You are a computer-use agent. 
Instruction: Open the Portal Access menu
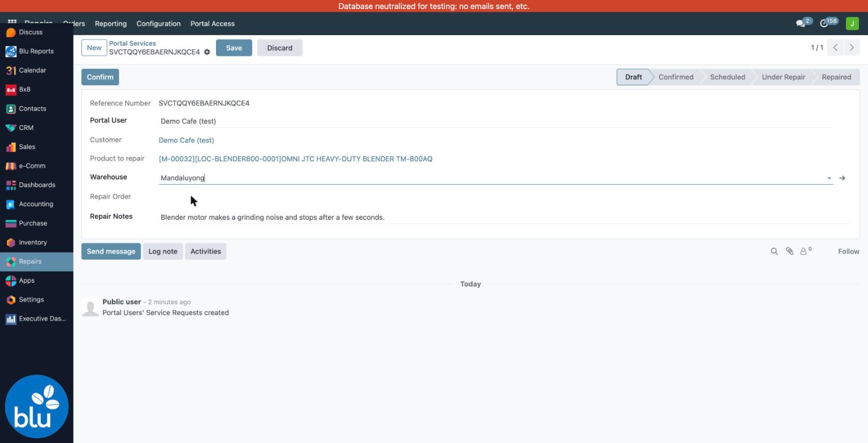pos(213,24)
